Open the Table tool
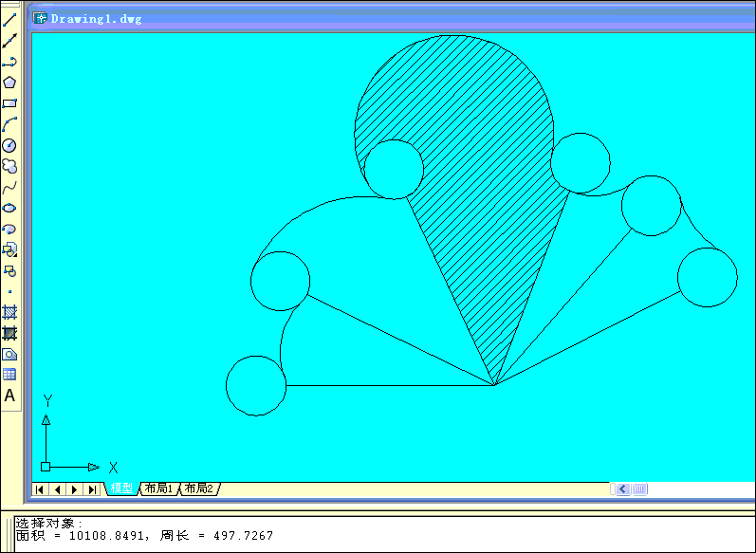The image size is (756, 553). pyautogui.click(x=9, y=375)
